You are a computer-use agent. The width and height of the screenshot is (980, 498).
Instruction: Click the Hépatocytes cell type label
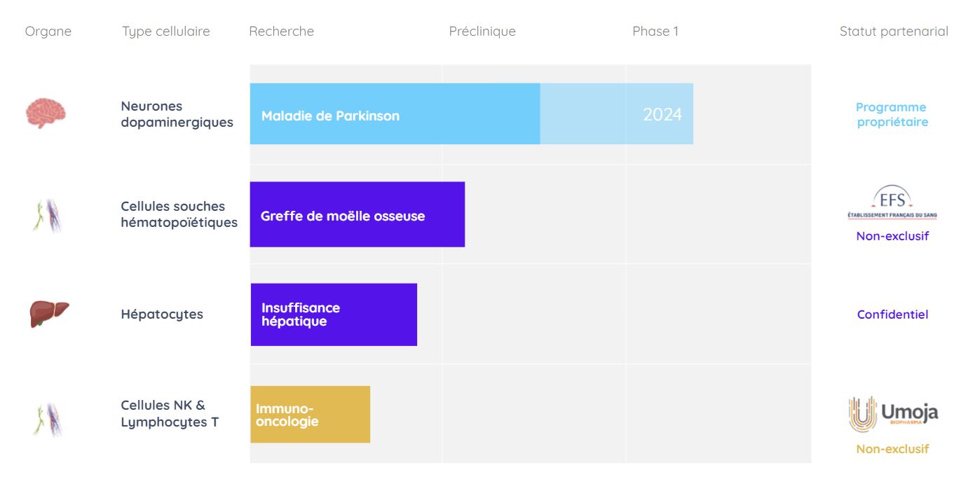click(162, 314)
